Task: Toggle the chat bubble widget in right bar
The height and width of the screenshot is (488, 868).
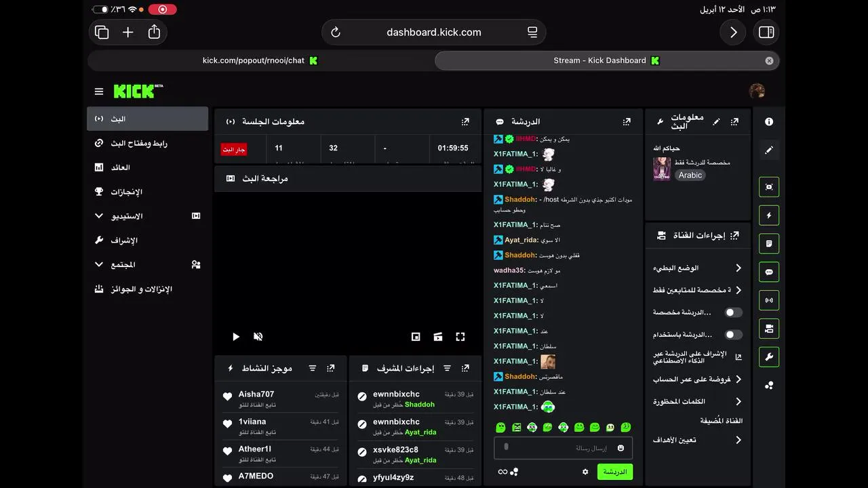Action: pos(769,272)
